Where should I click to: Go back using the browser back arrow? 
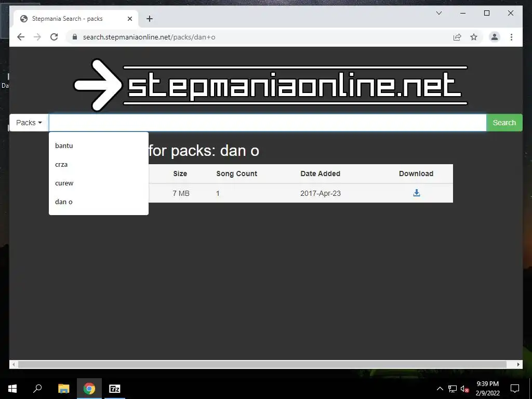21,37
